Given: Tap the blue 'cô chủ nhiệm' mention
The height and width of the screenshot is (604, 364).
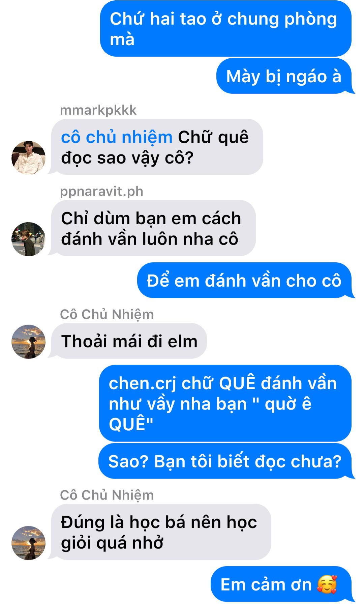Looking at the screenshot, I should [117, 137].
